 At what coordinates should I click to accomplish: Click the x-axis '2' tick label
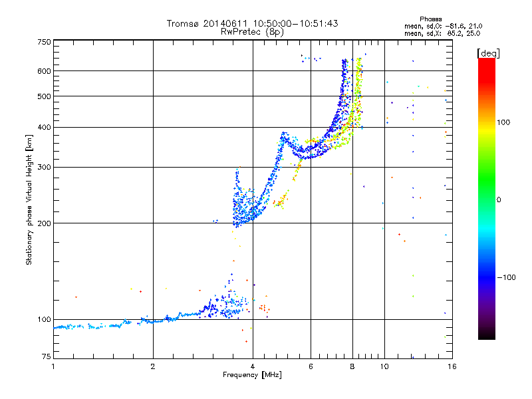click(x=153, y=366)
